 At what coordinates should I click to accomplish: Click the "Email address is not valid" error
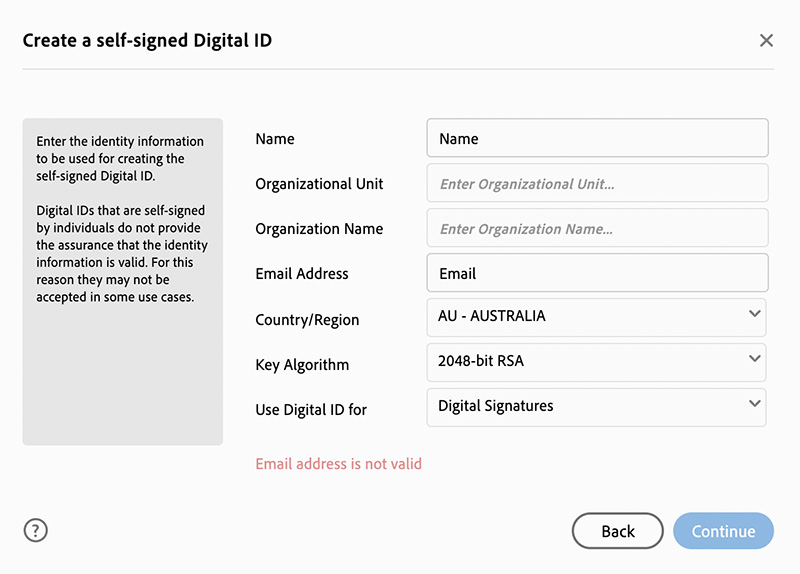(x=338, y=464)
